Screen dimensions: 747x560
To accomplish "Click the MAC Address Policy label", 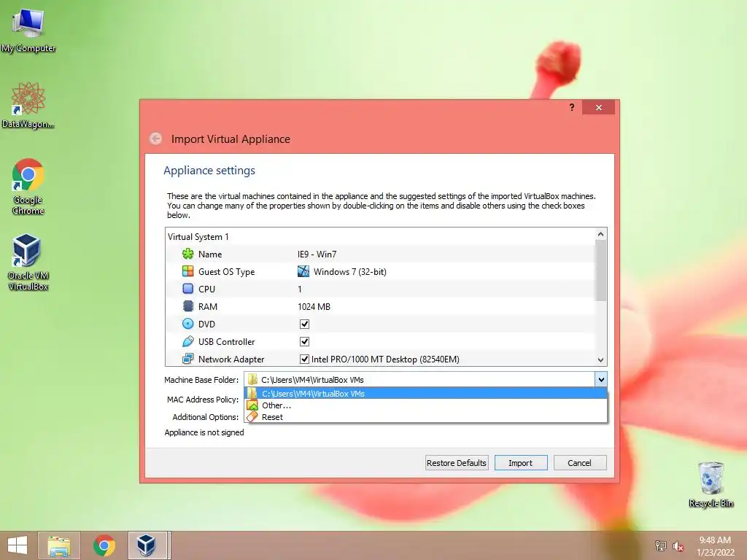I will tap(203, 399).
